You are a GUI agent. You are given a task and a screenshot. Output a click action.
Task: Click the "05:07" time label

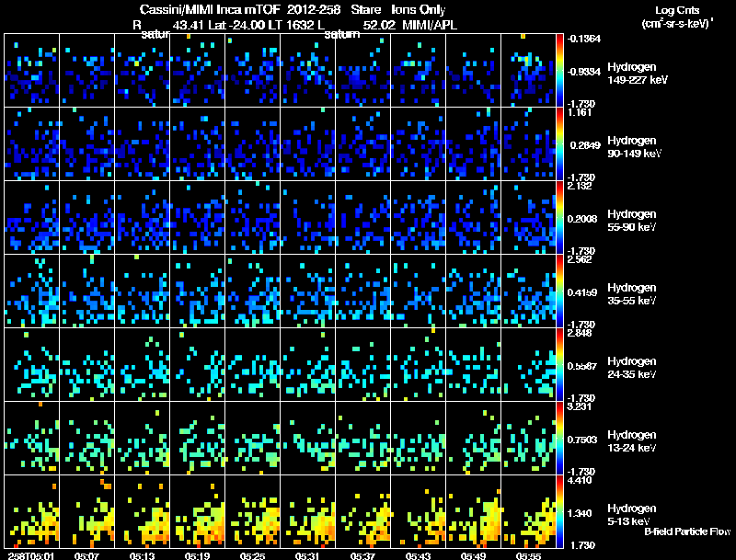pos(86,555)
